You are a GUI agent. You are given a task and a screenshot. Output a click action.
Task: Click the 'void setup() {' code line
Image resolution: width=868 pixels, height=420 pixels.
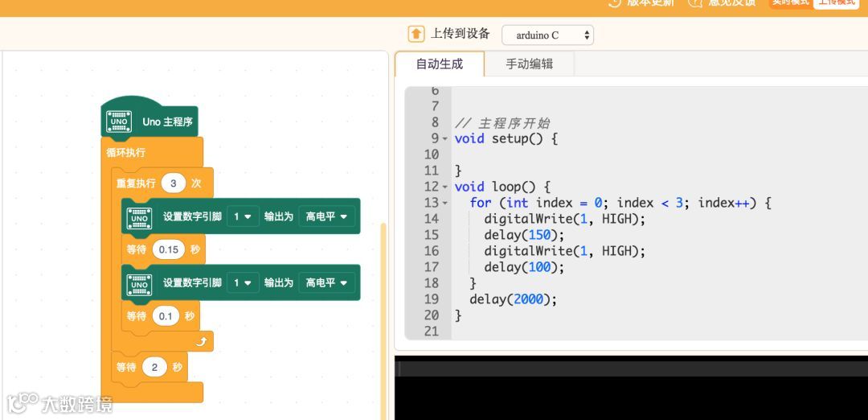pyautogui.click(x=506, y=138)
